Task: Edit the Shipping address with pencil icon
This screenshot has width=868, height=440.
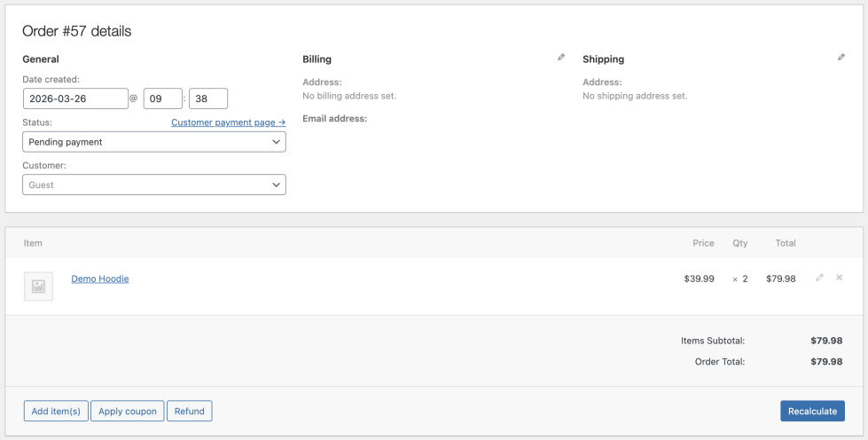Action: [x=841, y=58]
